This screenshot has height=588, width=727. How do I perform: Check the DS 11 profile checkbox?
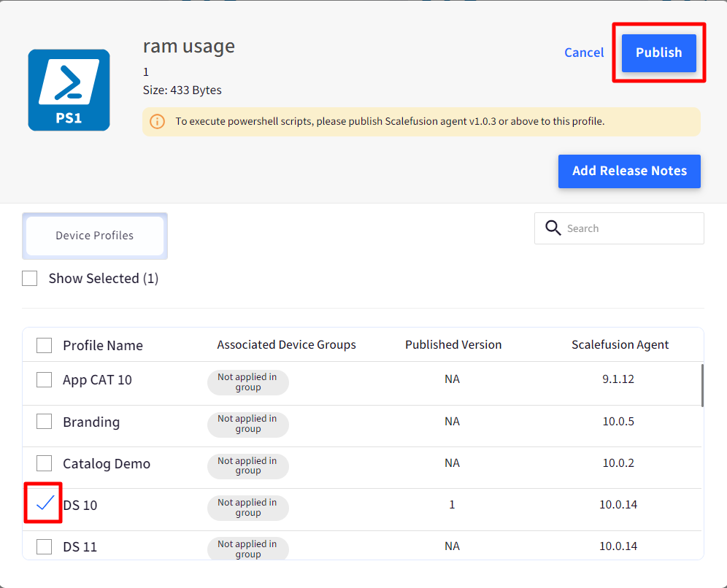click(44, 546)
